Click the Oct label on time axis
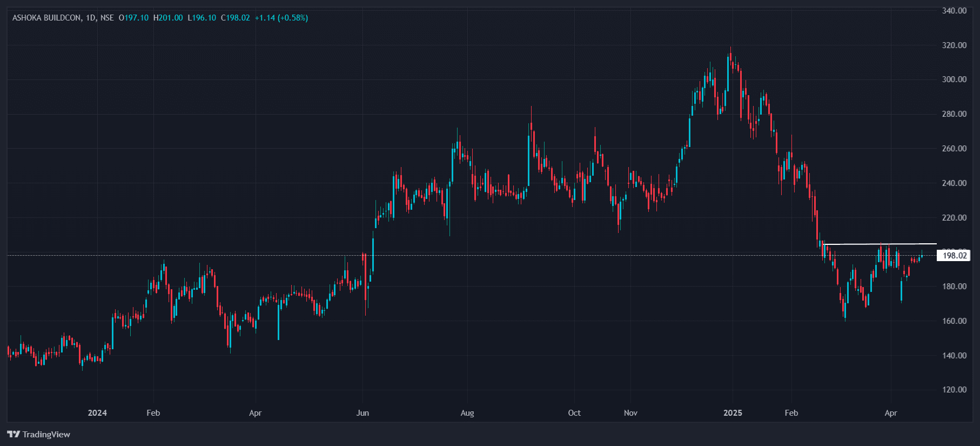The image size is (980, 446). tap(574, 413)
